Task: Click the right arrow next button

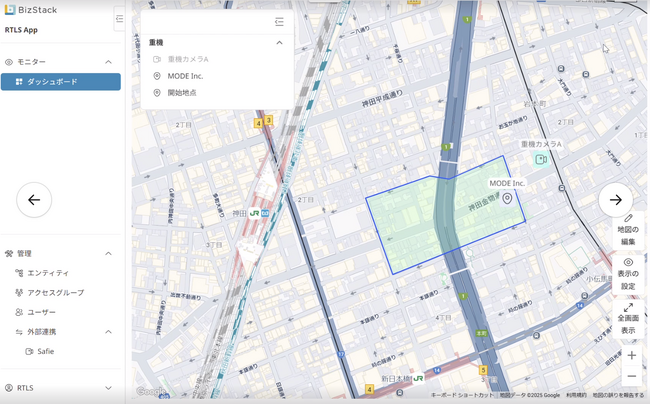Action: 616,200
